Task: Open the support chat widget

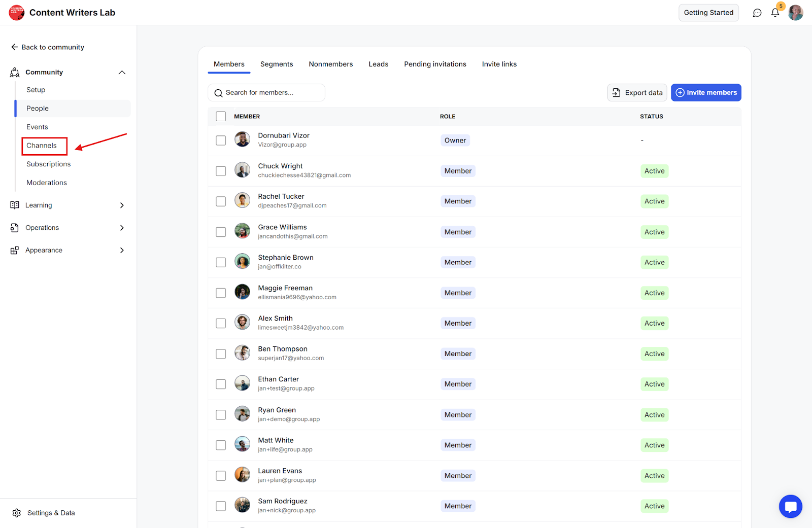Action: point(790,506)
